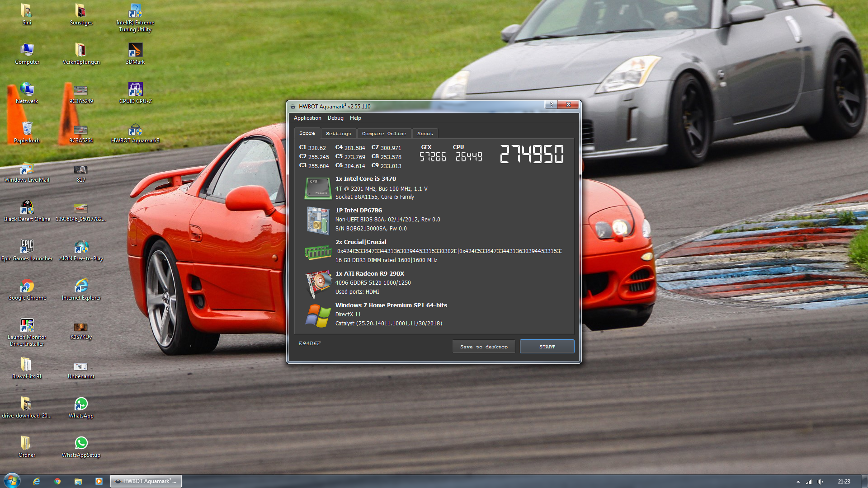Image resolution: width=868 pixels, height=488 pixels.
Task: Run the WhatsAppSetup installer icon
Action: coord(81,447)
